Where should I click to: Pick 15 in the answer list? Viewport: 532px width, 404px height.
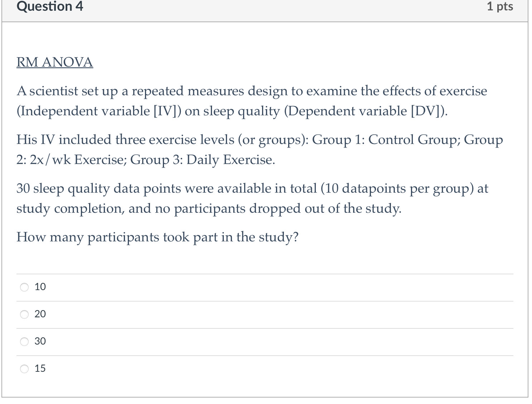point(24,368)
